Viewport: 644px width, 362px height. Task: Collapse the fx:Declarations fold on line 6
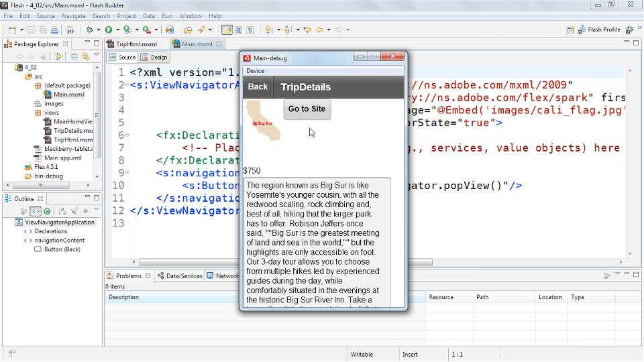pos(127,135)
